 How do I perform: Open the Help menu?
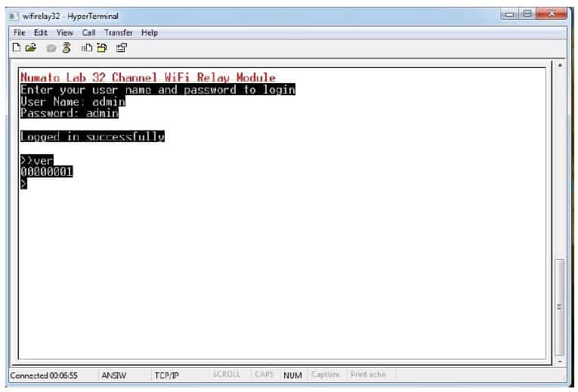pos(150,32)
